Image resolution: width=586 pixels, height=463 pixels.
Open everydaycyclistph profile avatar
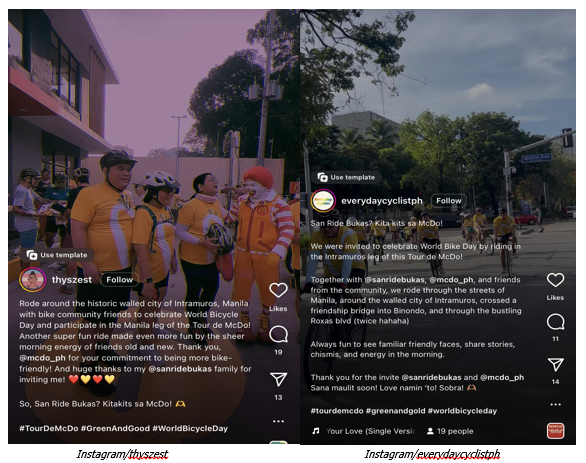click(x=323, y=201)
